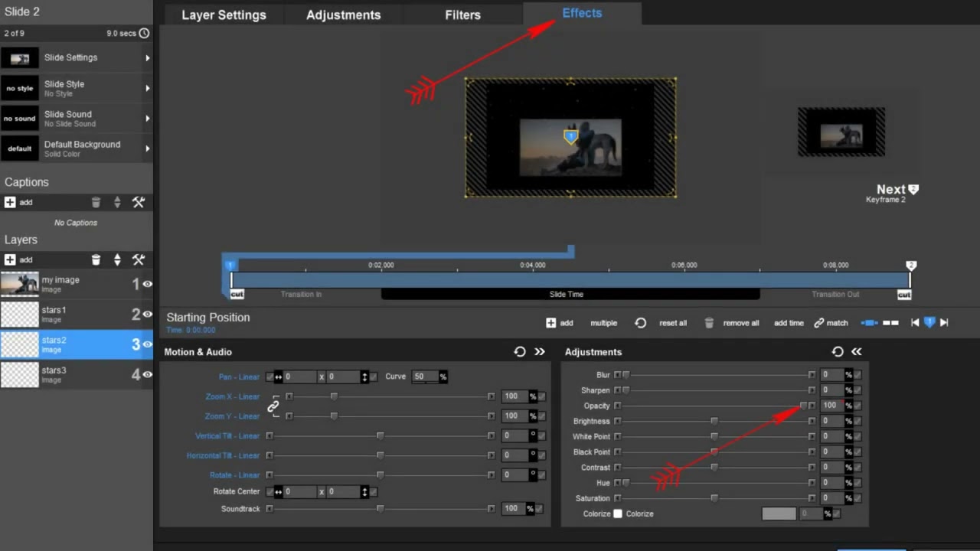Screen dimensions: 980x551
Task: Expand Slide Style arrow
Action: (147, 88)
